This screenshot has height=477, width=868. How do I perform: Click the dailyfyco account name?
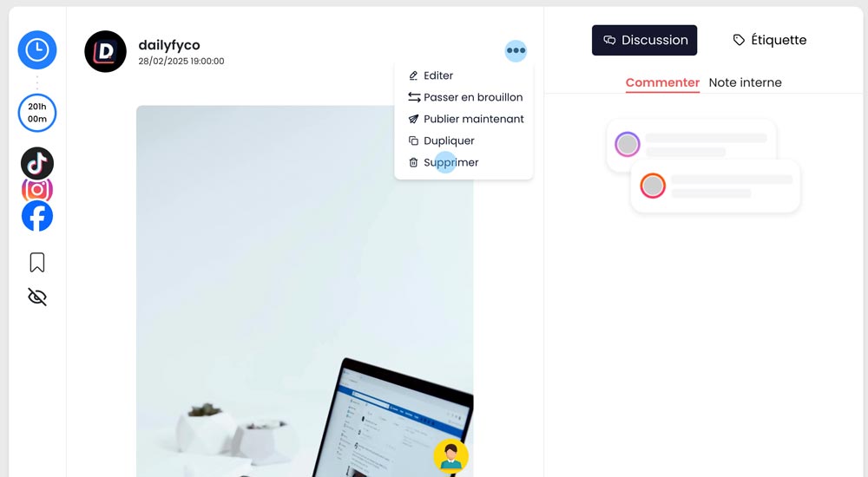(169, 45)
